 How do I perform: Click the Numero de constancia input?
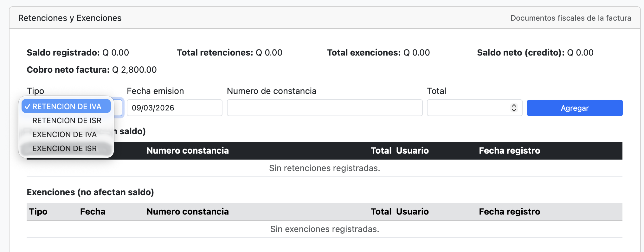325,108
